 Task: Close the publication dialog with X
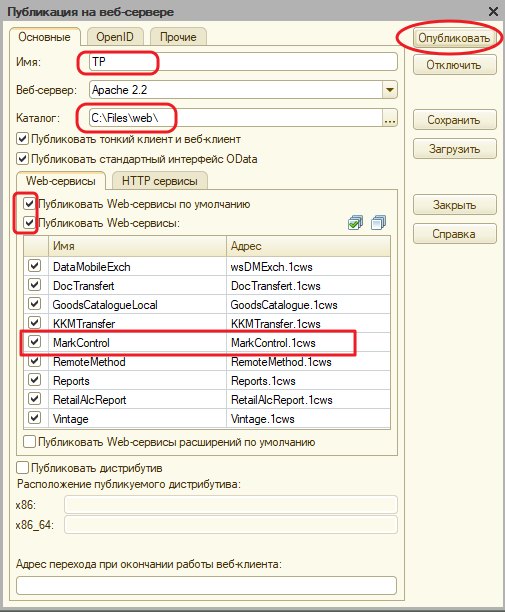(493, 11)
